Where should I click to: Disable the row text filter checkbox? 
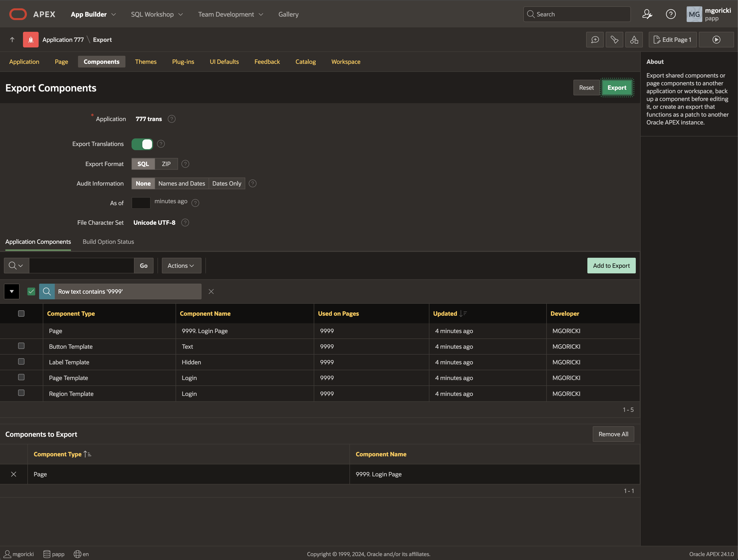click(31, 291)
